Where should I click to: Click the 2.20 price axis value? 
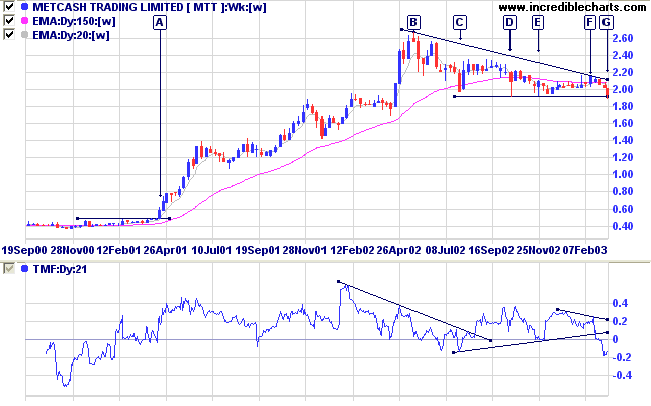click(x=623, y=72)
